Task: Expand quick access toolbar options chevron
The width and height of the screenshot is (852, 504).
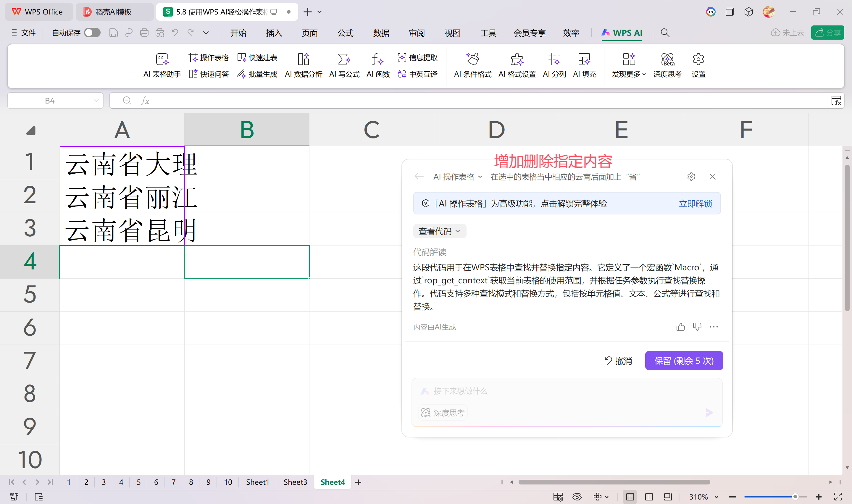Action: pos(206,33)
